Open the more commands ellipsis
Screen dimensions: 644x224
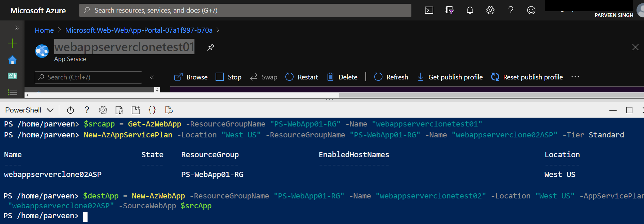click(x=575, y=77)
